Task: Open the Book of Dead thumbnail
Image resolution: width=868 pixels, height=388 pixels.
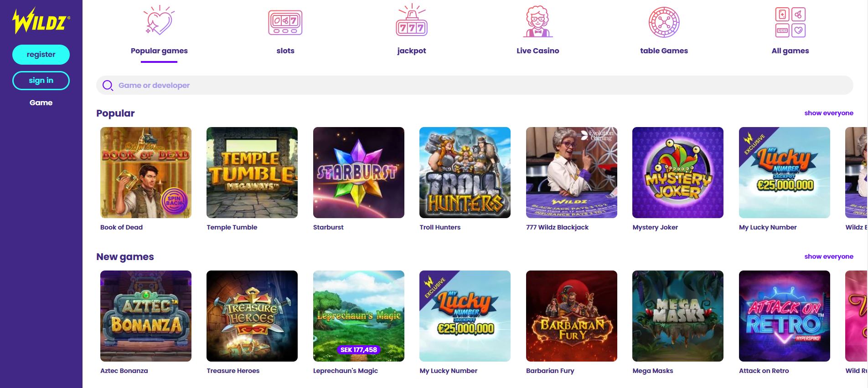Action: [x=146, y=173]
